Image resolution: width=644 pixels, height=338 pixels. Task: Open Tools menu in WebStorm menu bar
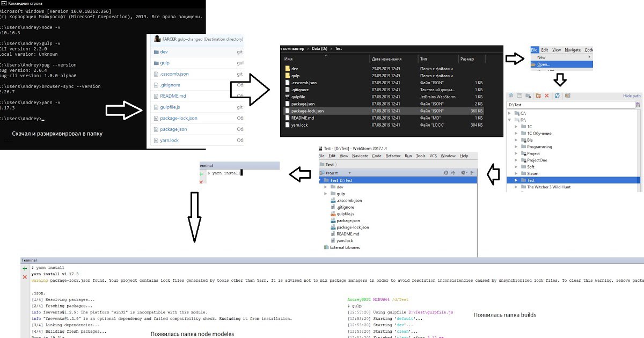421,156
